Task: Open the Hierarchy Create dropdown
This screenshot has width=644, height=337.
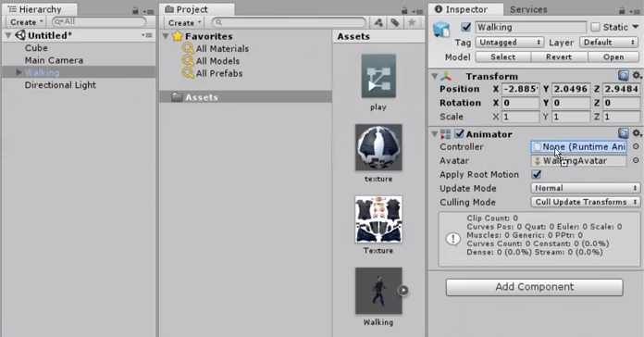Action: click(26, 22)
